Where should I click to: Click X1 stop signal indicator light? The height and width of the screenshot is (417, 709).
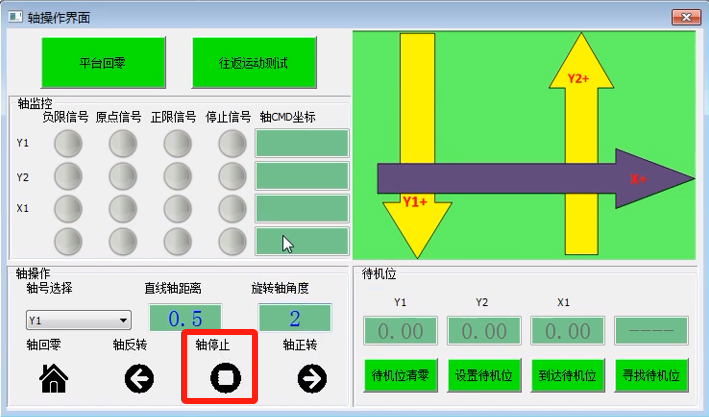(x=232, y=209)
